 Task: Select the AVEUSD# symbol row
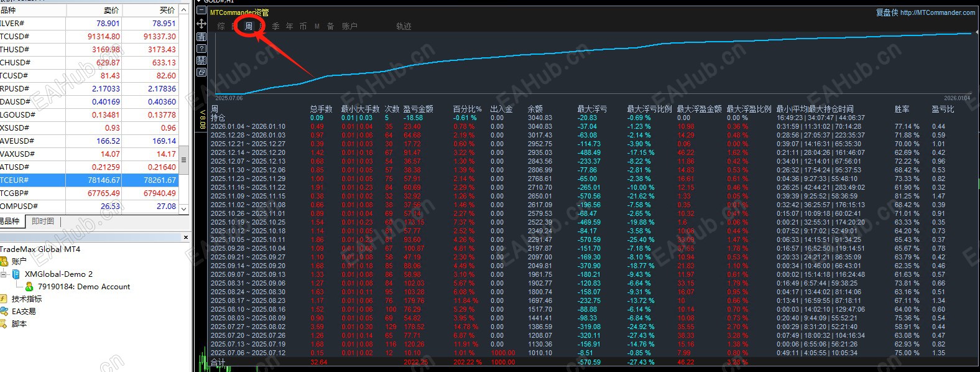click(89, 141)
